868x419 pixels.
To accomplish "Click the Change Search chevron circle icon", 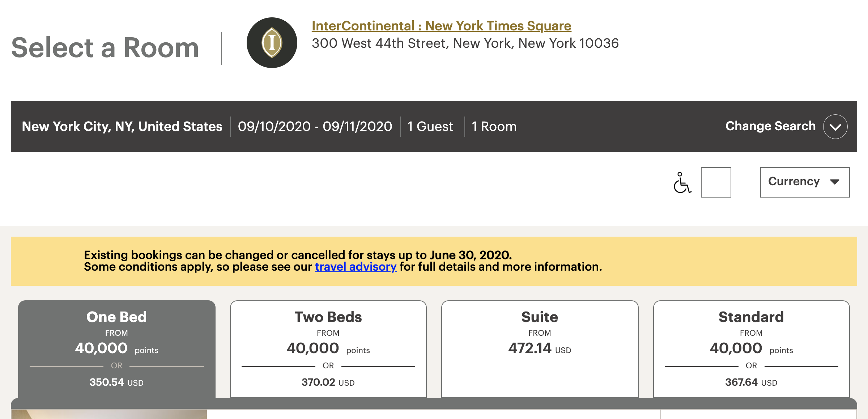I will click(835, 127).
